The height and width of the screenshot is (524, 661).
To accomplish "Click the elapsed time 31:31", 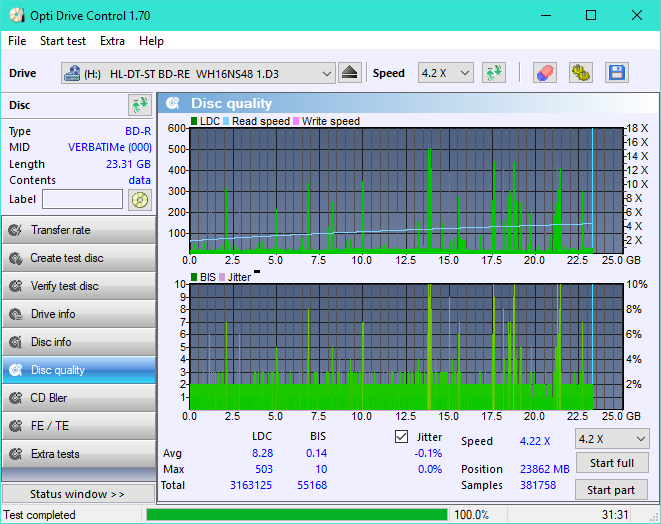I will [x=615, y=515].
